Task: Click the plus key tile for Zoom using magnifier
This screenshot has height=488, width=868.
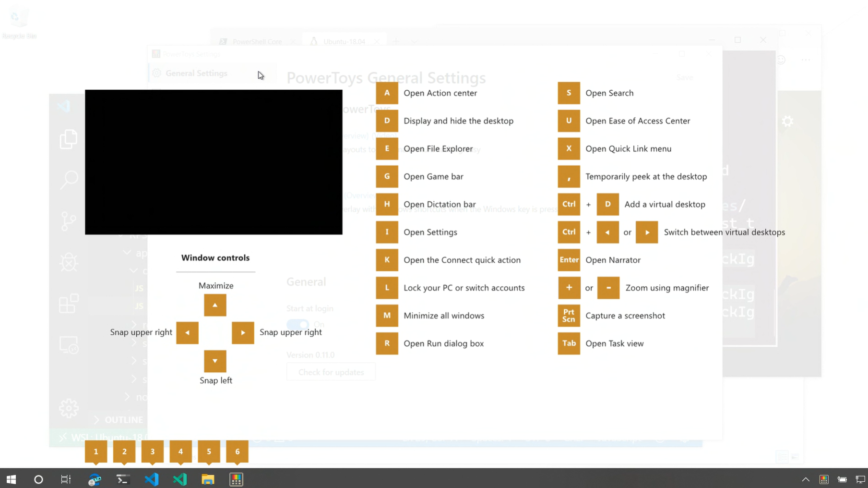Action: coord(569,288)
